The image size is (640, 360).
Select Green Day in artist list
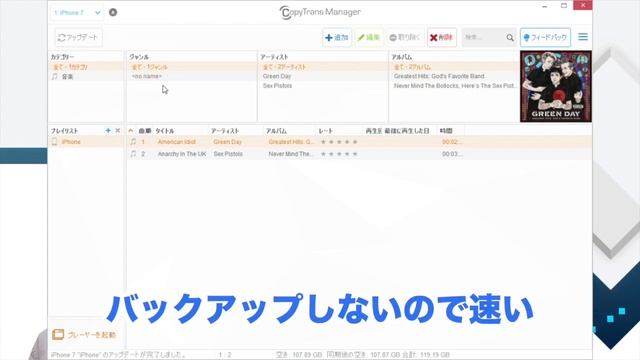pyautogui.click(x=323, y=76)
